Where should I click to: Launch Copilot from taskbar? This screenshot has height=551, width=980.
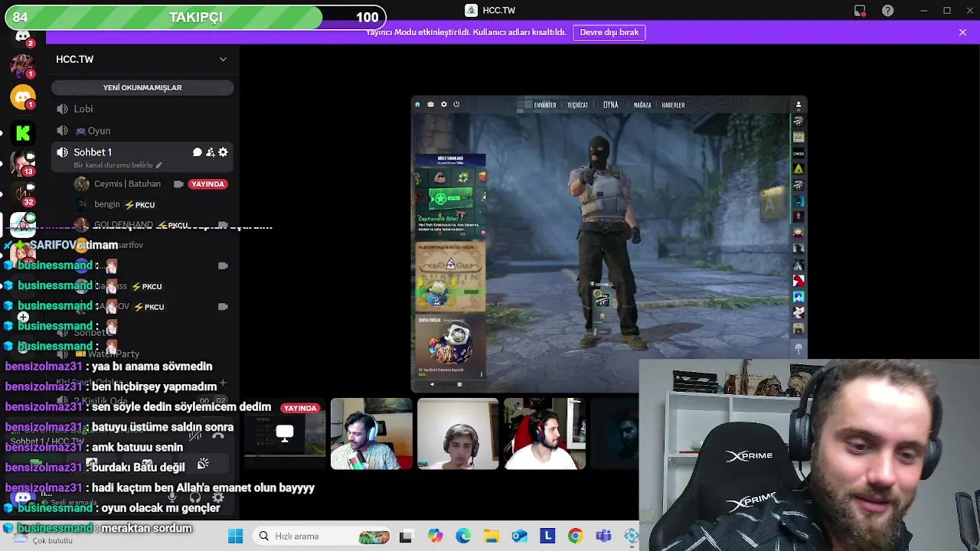coord(435,536)
